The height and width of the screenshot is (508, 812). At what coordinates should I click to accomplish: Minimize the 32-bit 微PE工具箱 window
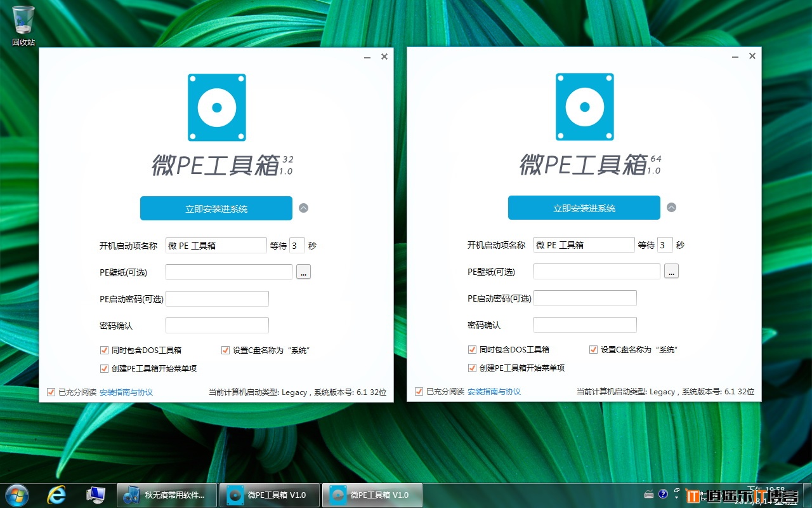pos(367,57)
